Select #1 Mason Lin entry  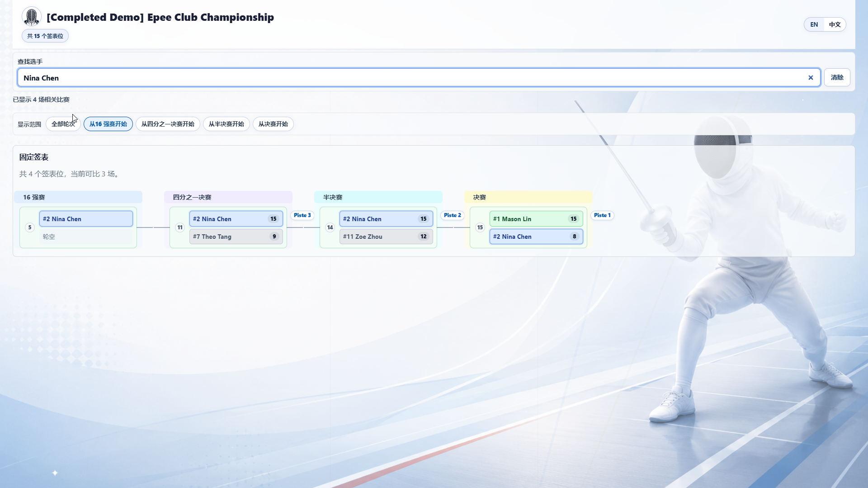pyautogui.click(x=536, y=219)
